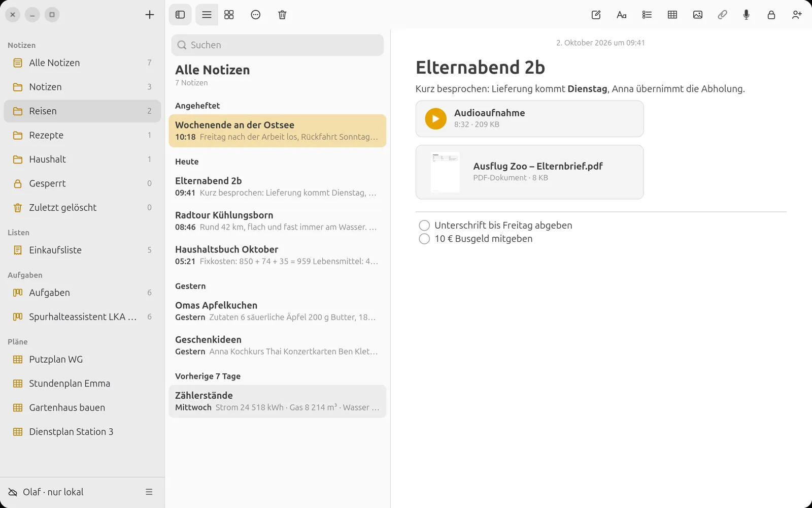Play the Audioaufnahme recording

click(435, 119)
